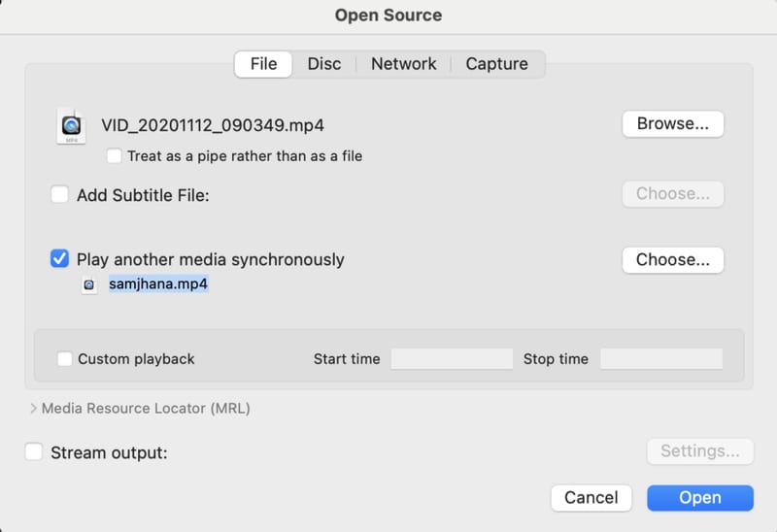Select the samjhana.mp4 file name
Image resolution: width=777 pixels, height=532 pixels.
[158, 283]
